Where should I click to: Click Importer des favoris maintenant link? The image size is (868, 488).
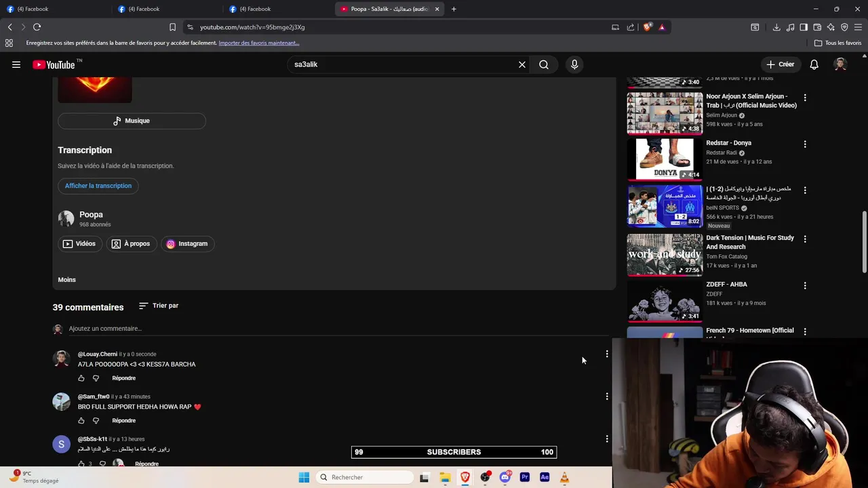[x=259, y=43]
